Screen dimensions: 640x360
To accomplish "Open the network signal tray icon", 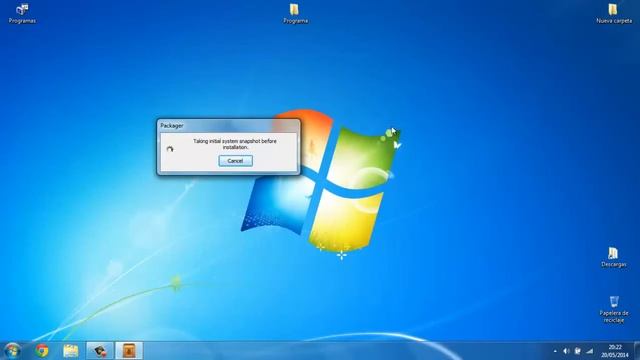I will (x=589, y=351).
